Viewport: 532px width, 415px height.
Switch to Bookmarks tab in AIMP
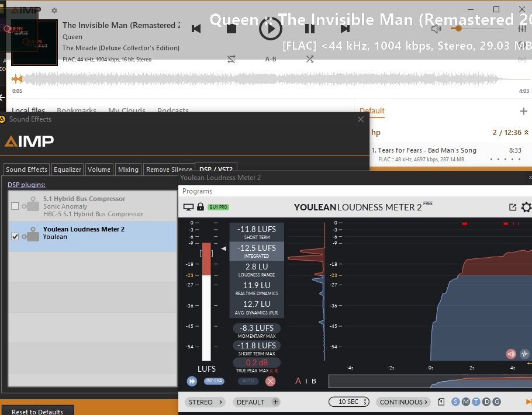point(77,110)
